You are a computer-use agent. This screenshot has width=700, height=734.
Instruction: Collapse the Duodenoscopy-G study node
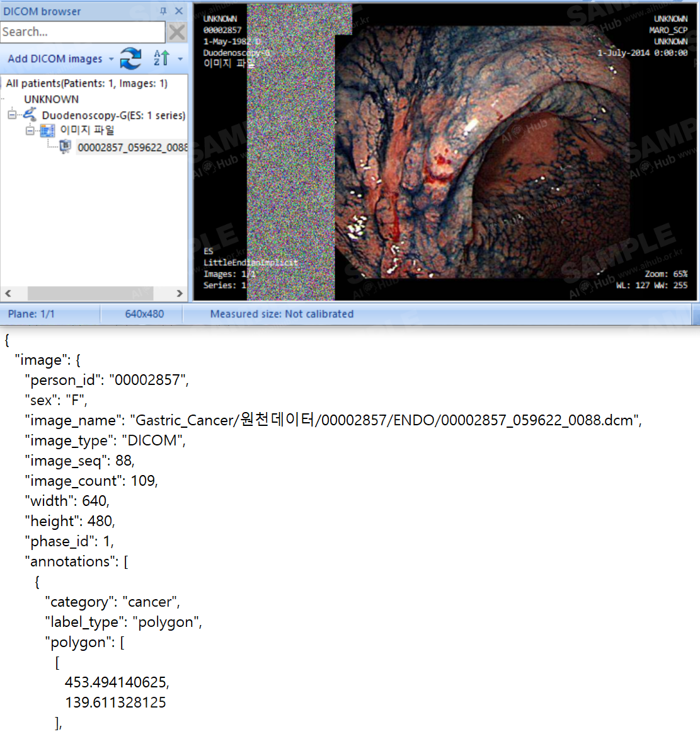(x=11, y=115)
